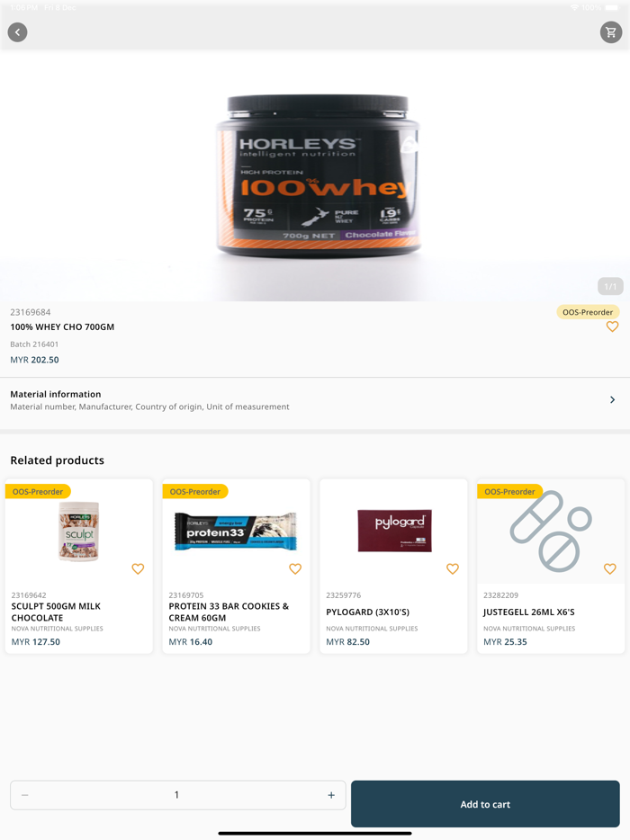Screen dimensions: 630x840
Task: Tap the Horleys 100% Whey product image
Action: [x=318, y=175]
